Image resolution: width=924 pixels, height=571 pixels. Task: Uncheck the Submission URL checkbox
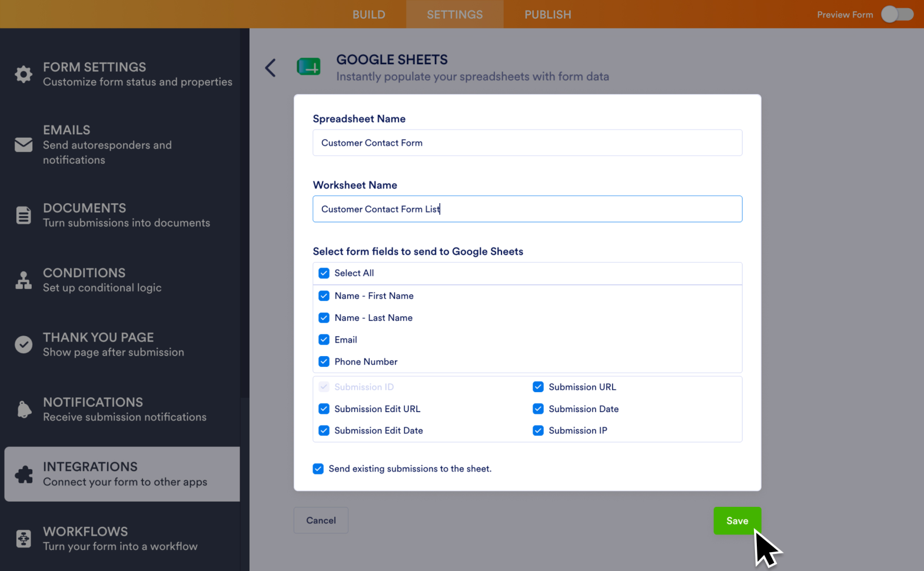pos(538,387)
